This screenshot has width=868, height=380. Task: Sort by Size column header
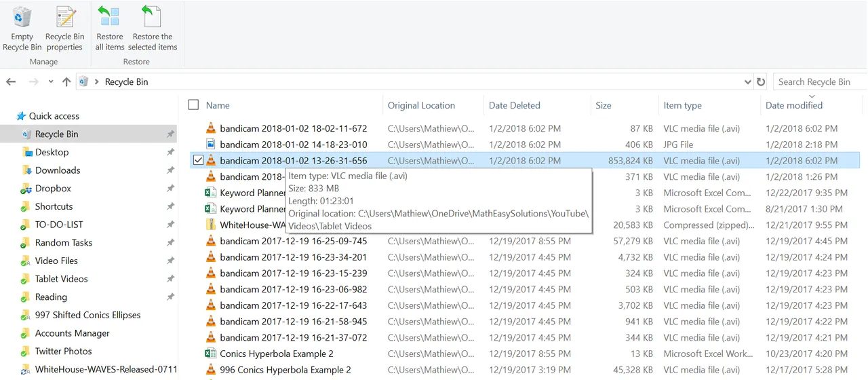[604, 105]
